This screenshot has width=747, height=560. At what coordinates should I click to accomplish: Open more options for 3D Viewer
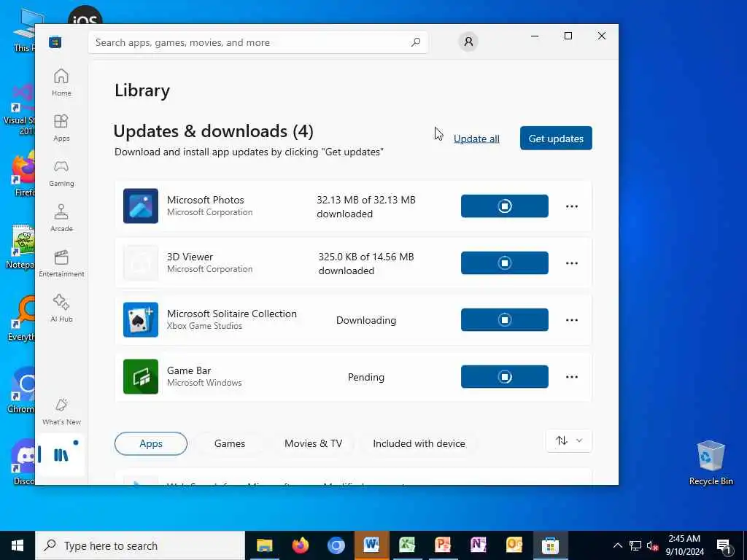tap(572, 262)
